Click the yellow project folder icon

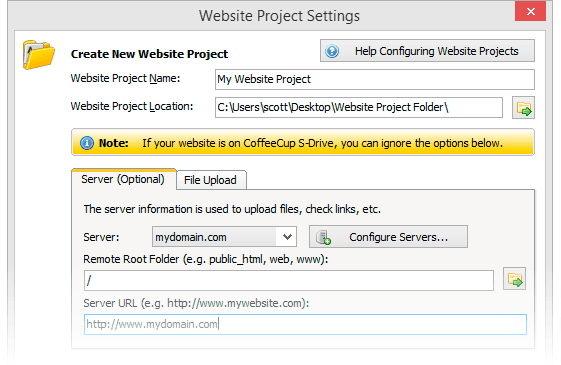pos(39,55)
